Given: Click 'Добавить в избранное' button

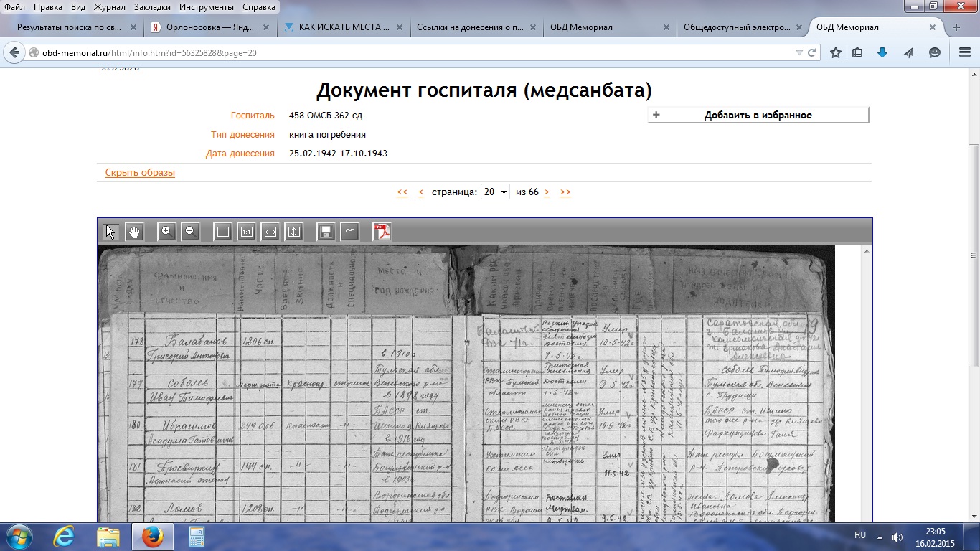Looking at the screenshot, I should coord(758,115).
